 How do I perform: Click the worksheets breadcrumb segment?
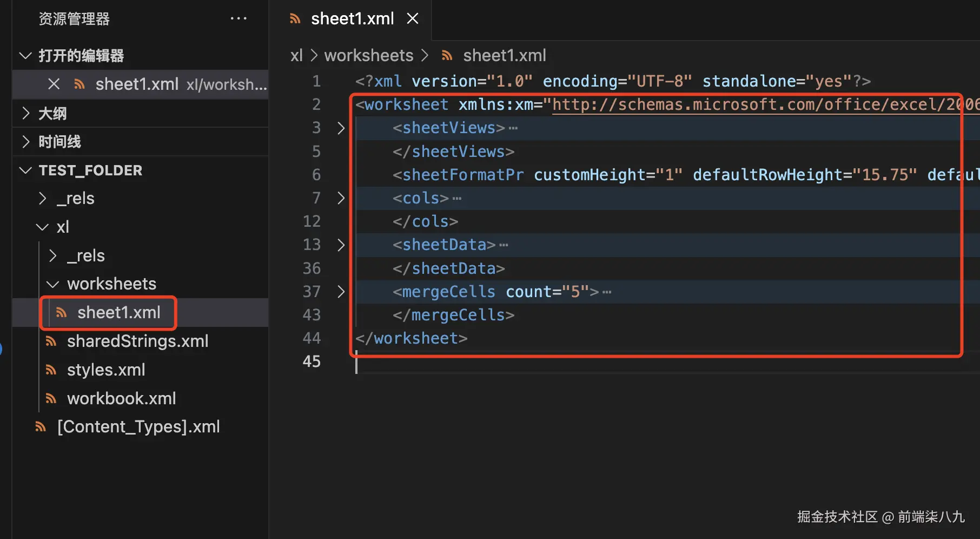tap(369, 55)
